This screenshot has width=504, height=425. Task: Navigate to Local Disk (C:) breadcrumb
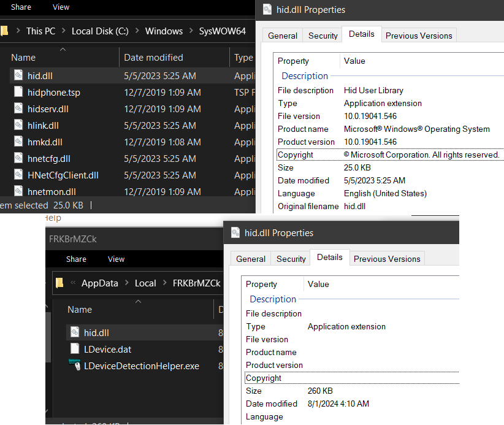point(100,31)
